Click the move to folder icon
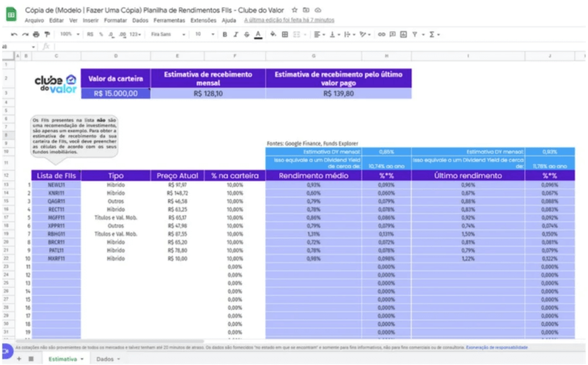This screenshot has width=588, height=365. coord(306,10)
